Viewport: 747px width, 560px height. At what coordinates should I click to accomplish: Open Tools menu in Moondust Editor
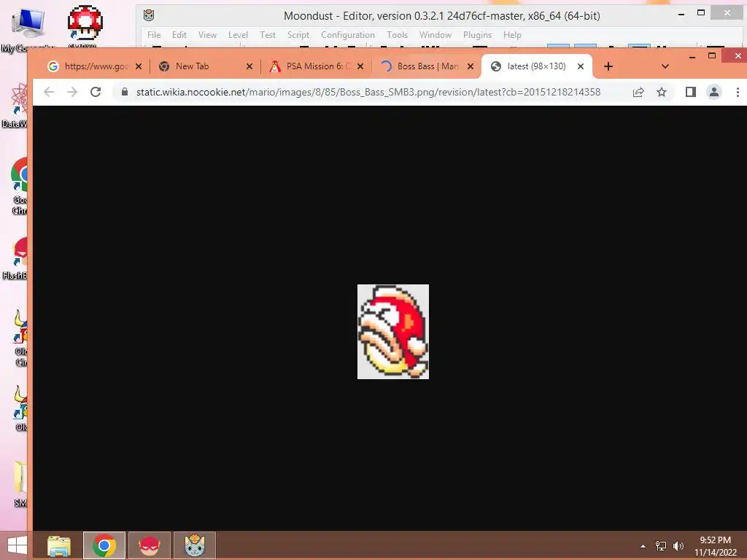pyautogui.click(x=398, y=35)
